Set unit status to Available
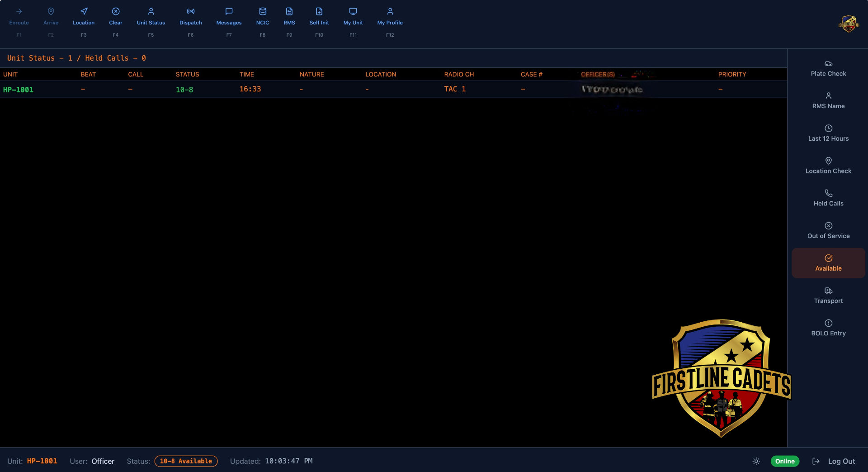The image size is (868, 472). coord(828,263)
